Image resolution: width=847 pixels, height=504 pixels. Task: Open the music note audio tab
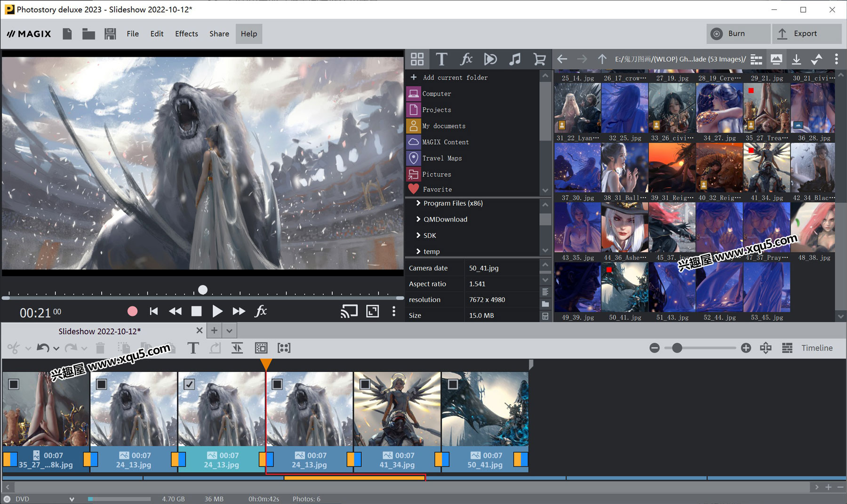[515, 59]
